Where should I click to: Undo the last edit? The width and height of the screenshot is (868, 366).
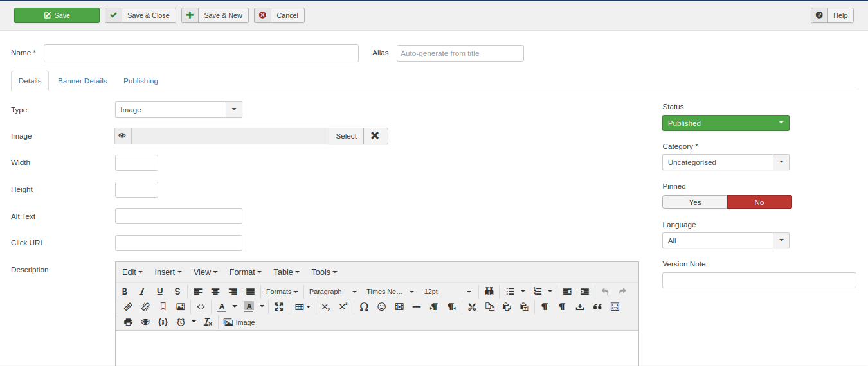click(x=605, y=292)
